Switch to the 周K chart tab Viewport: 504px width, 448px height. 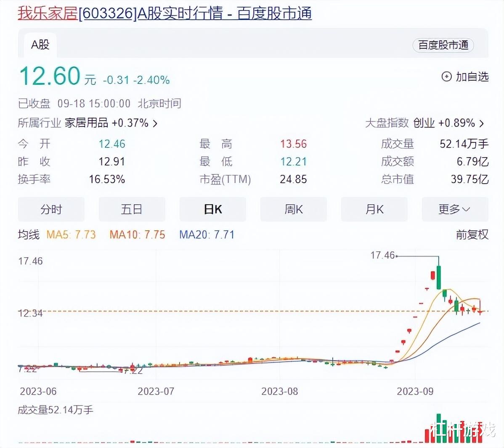[x=294, y=209]
